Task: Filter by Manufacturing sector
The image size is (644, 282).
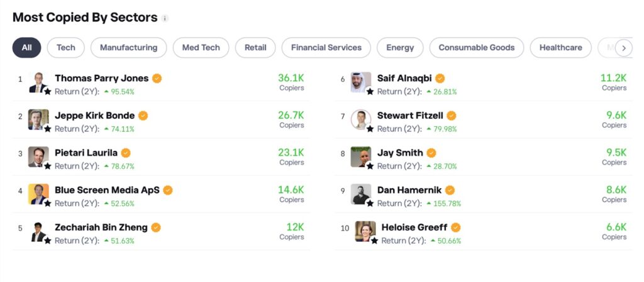Action: click(128, 48)
